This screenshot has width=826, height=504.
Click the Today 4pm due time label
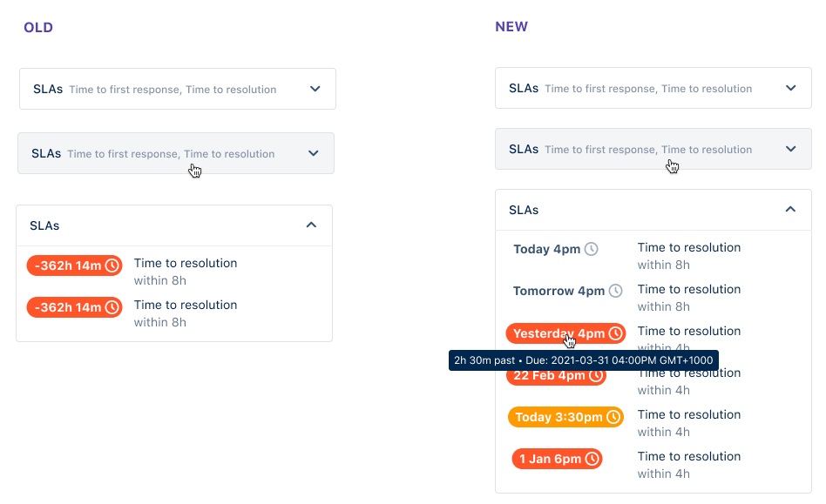click(x=547, y=249)
